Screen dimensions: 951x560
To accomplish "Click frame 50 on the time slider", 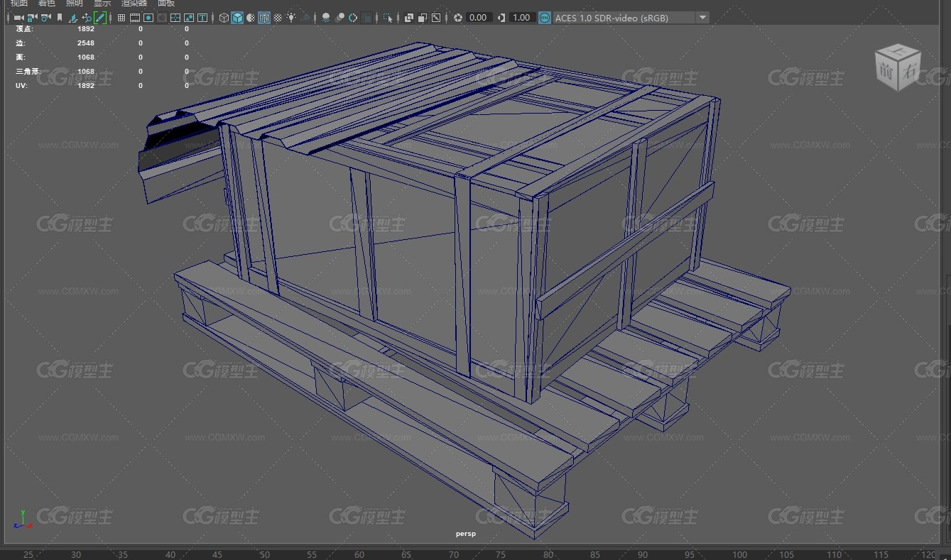I will pyautogui.click(x=265, y=555).
